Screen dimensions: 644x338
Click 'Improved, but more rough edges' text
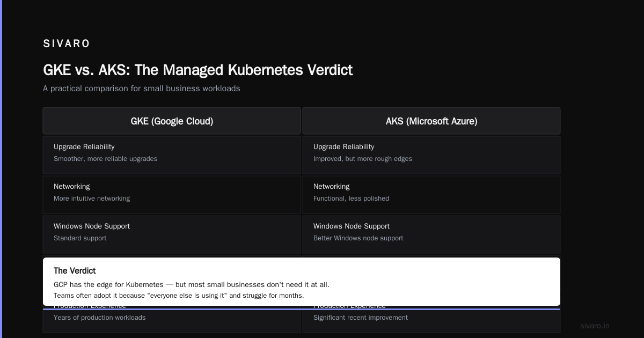pos(363,159)
